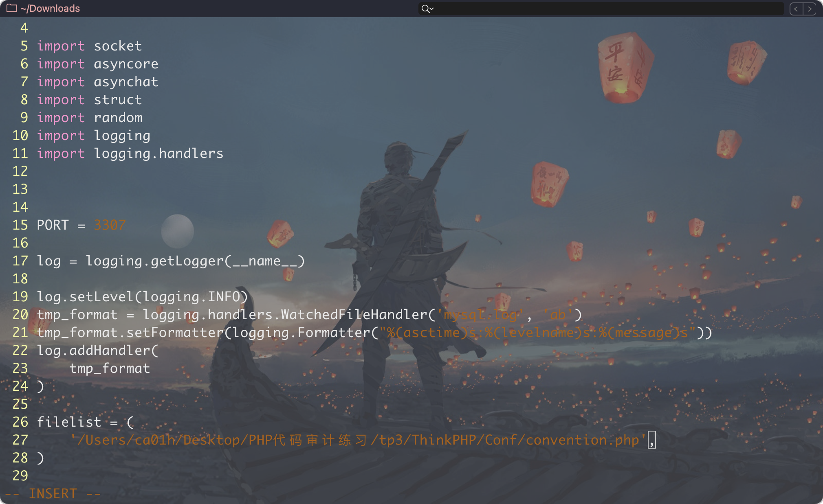Click the 'ab' mode string
Screen dimensions: 823x504
558,315
